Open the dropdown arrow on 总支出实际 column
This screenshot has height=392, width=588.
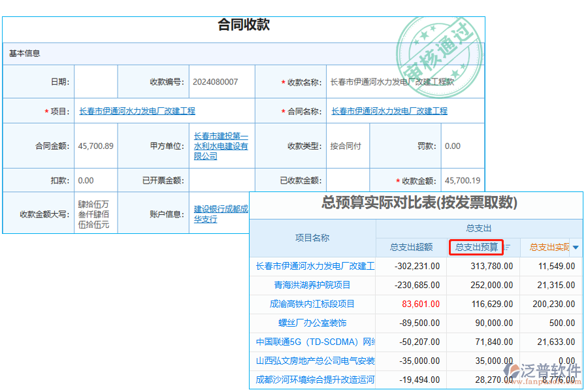tap(574, 248)
